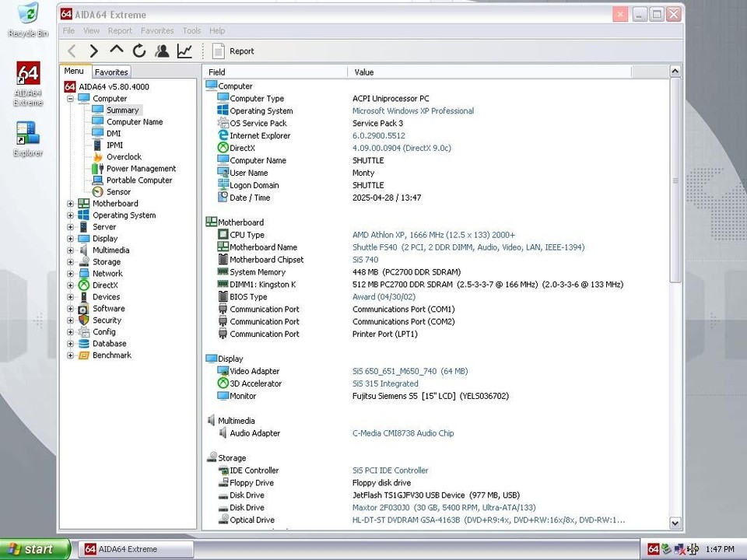The height and width of the screenshot is (560, 747).
Task: Open the Start menu on the taskbar
Action: coord(31,548)
